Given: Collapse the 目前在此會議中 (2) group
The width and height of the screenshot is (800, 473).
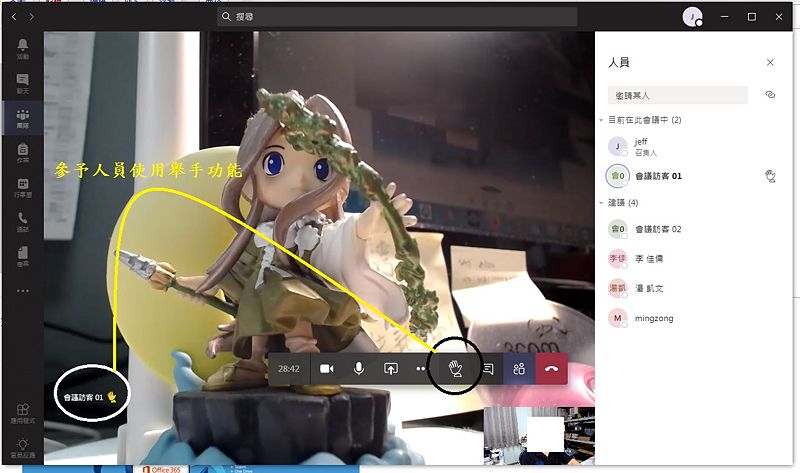Looking at the screenshot, I should pyautogui.click(x=601, y=120).
